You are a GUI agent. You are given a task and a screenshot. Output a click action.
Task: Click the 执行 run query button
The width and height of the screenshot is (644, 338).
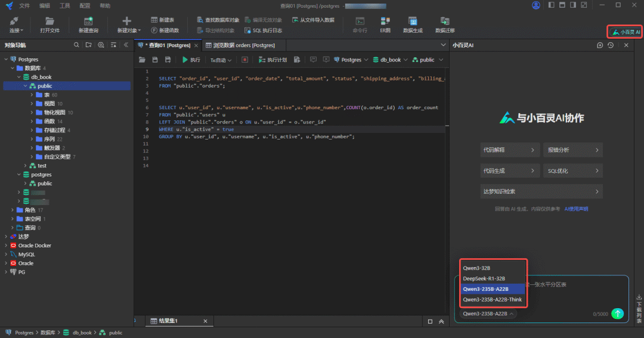(x=191, y=60)
